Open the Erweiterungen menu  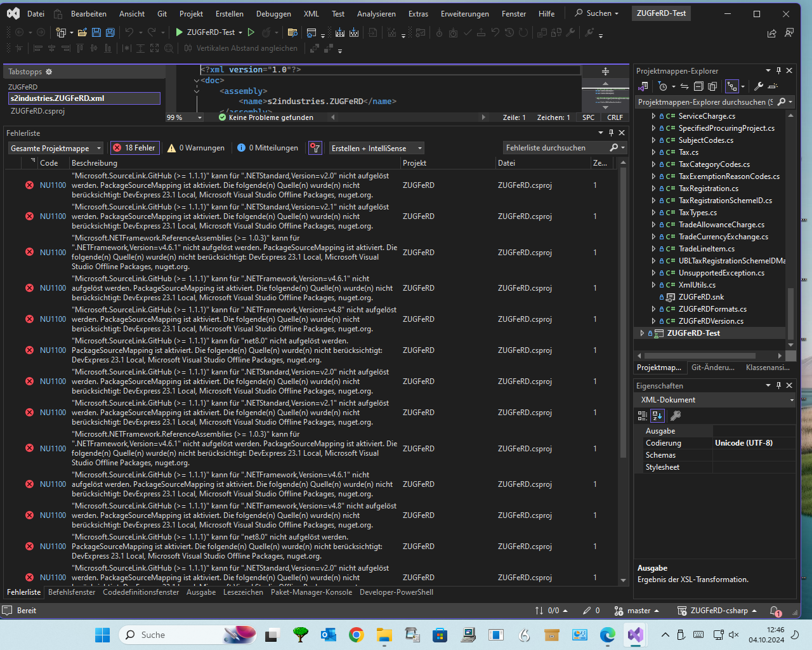466,13
